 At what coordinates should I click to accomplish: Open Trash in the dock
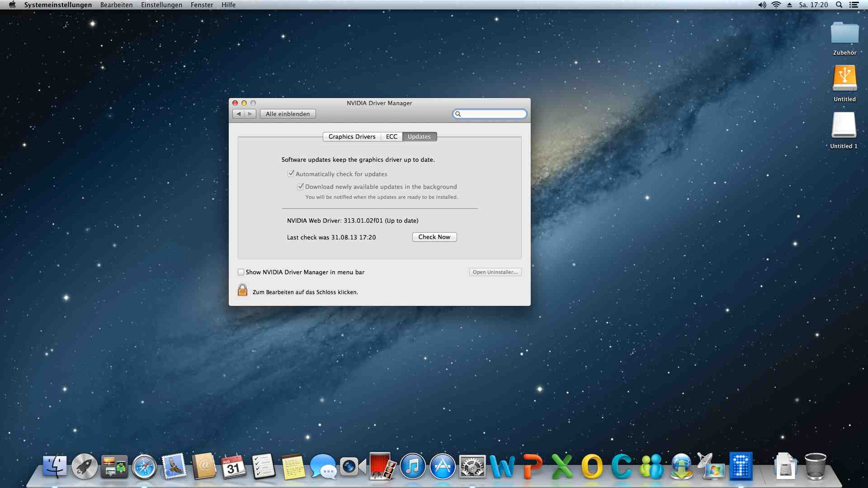pyautogui.click(x=816, y=467)
